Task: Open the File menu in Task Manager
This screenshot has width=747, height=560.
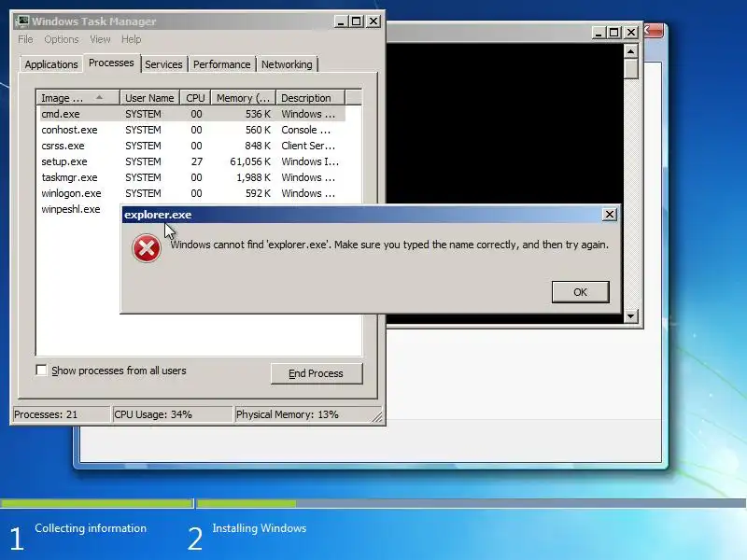Action: [25, 39]
